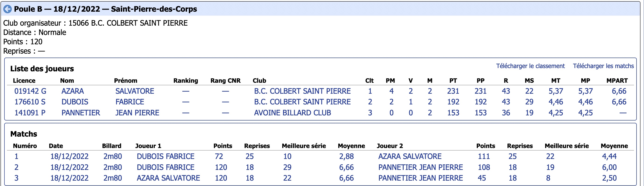This screenshot has width=644, height=186.
Task: Open match number 3 row
Action: (x=320, y=178)
